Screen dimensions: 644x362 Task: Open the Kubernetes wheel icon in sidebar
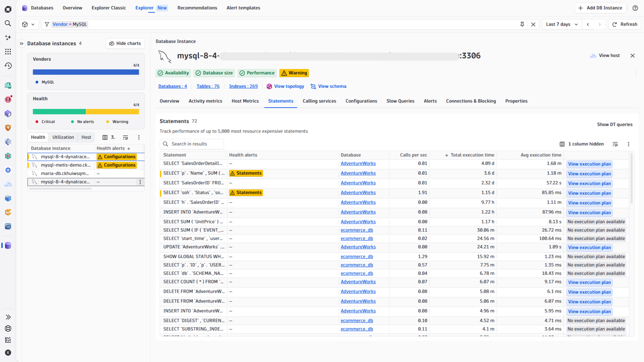click(x=8, y=170)
